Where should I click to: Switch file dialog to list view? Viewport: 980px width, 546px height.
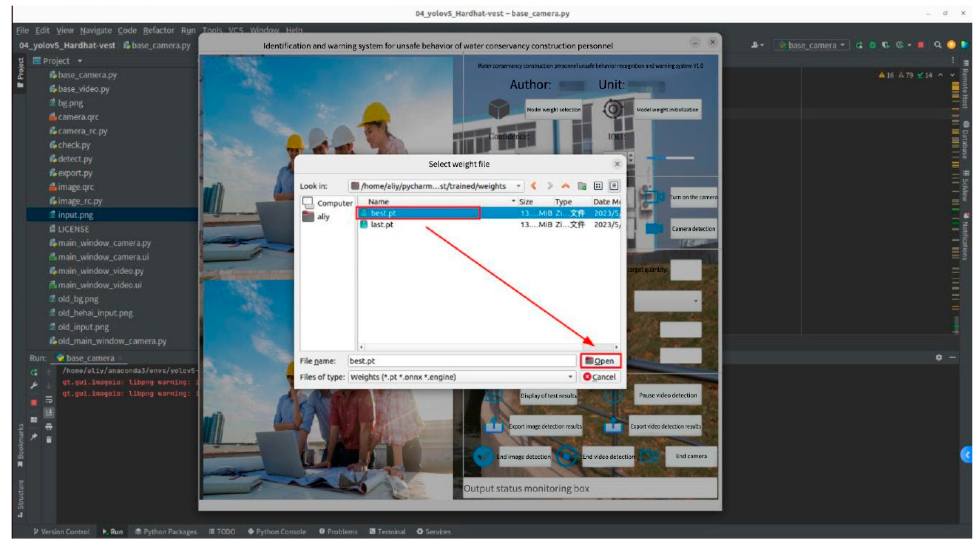[598, 186]
